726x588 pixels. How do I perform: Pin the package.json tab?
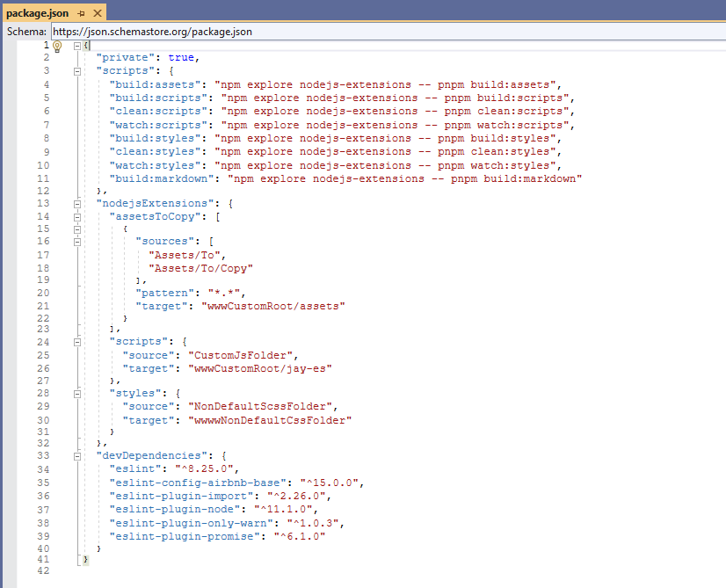click(82, 13)
